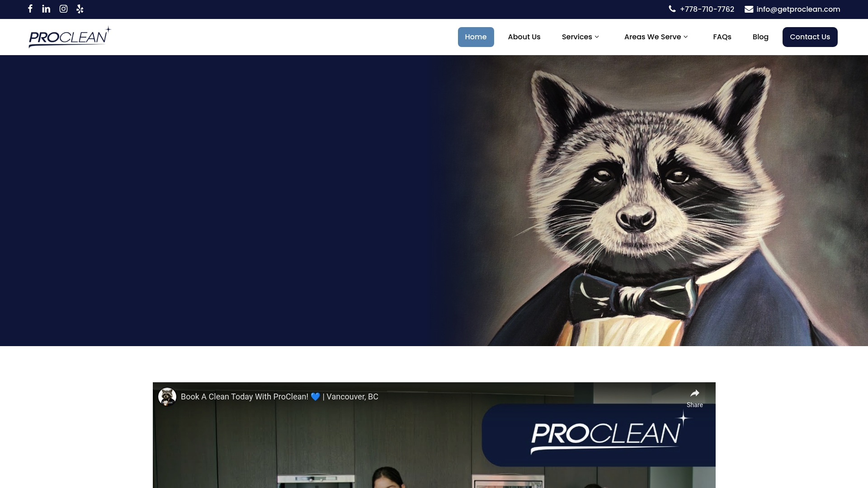This screenshot has width=868, height=488.
Task: Open the Blog page
Action: click(760, 37)
